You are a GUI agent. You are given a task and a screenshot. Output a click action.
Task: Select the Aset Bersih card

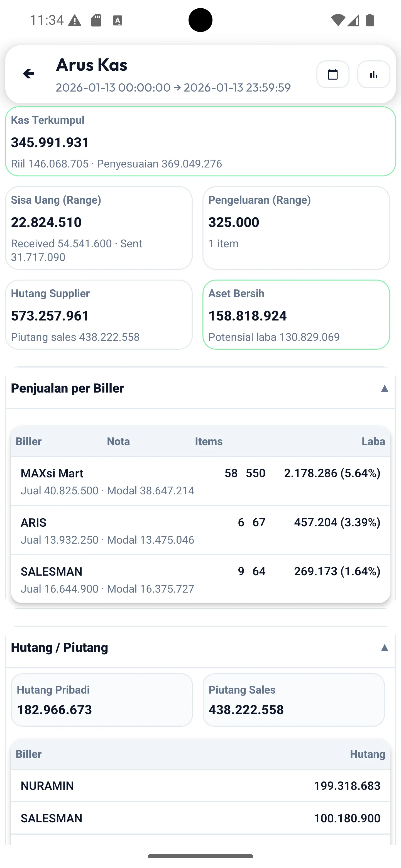(x=296, y=315)
